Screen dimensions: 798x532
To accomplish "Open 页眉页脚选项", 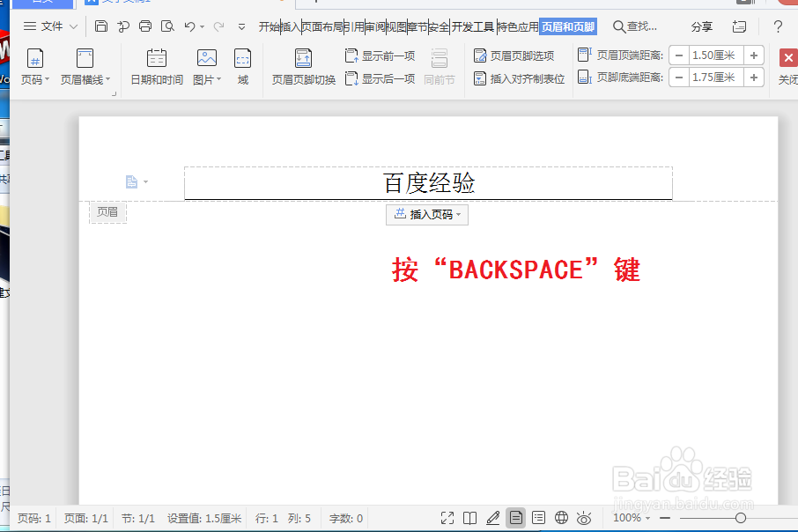I will [514, 55].
